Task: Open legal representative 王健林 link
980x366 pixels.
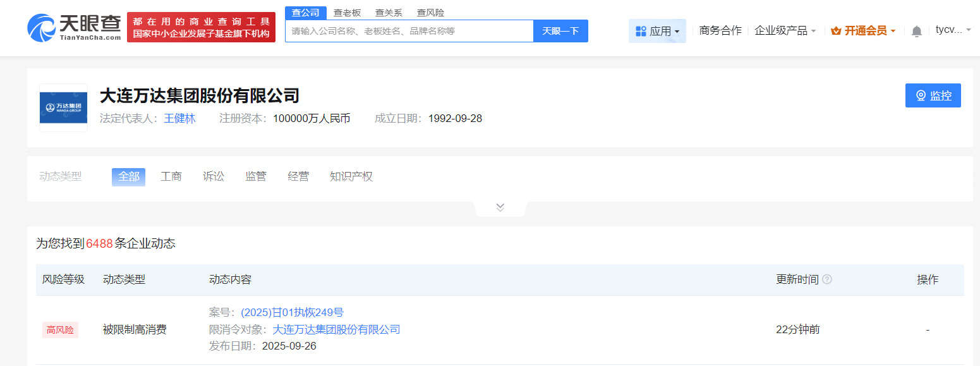Action: click(180, 119)
